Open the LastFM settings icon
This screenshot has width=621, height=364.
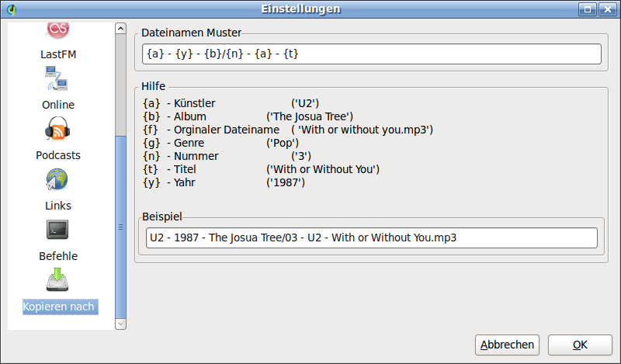click(57, 30)
